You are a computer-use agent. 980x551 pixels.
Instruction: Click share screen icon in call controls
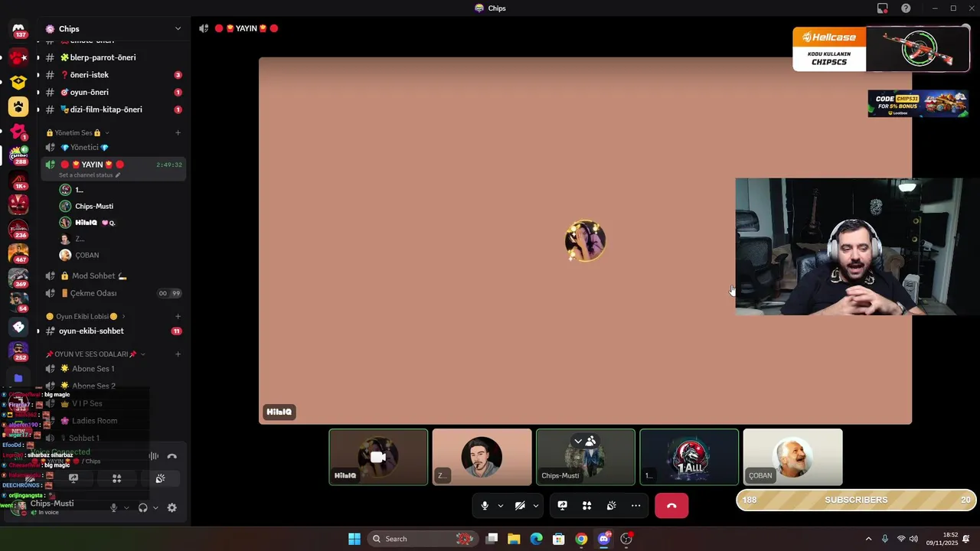click(x=562, y=506)
